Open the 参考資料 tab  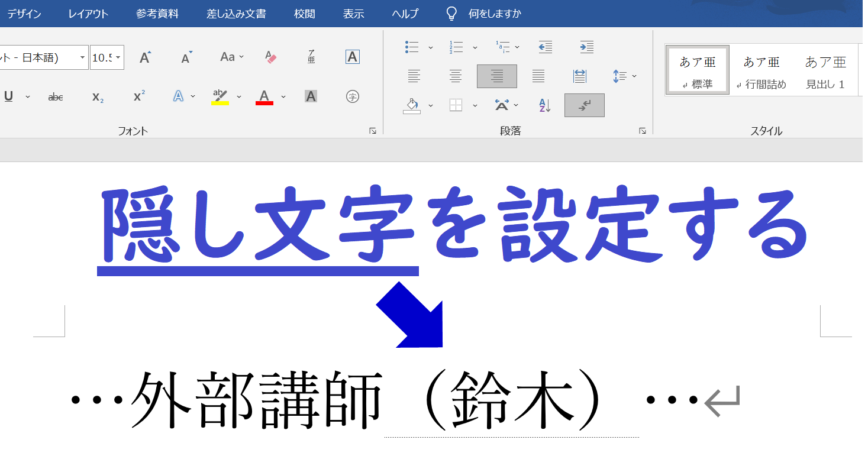(x=157, y=14)
